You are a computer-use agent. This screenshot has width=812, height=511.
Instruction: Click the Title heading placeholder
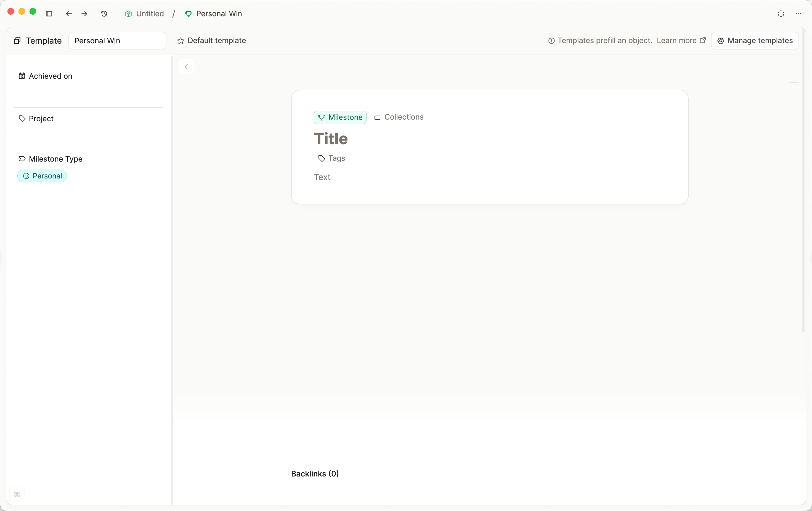pyautogui.click(x=331, y=139)
